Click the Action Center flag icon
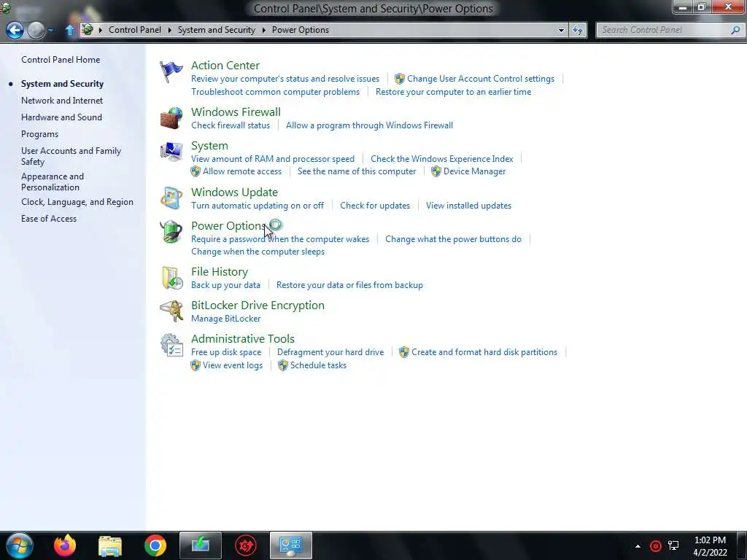 pos(171,72)
